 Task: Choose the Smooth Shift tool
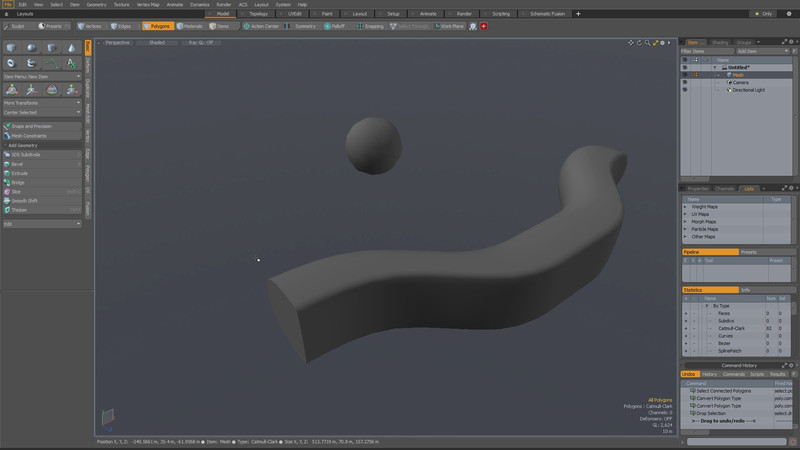pos(42,201)
